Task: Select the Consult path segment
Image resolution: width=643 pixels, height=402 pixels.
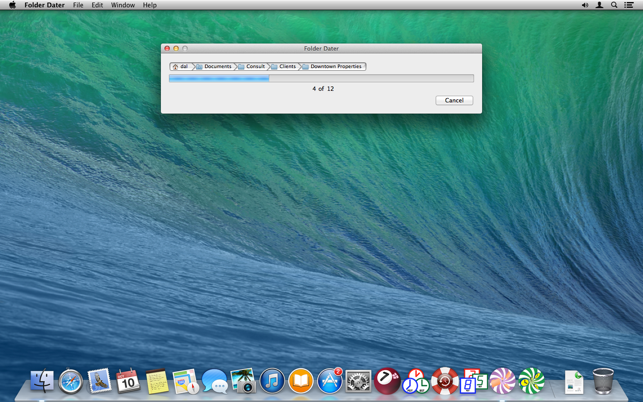Action: click(x=252, y=66)
